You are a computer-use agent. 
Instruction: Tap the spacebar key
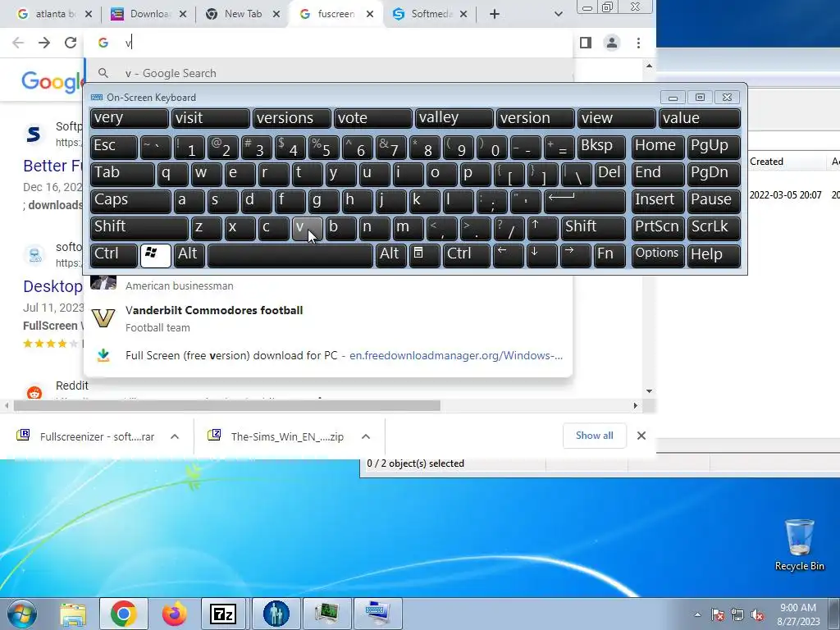[290, 254]
